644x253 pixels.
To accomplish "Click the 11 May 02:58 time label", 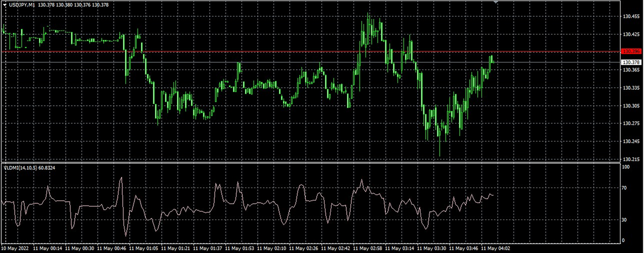I will [367, 248].
